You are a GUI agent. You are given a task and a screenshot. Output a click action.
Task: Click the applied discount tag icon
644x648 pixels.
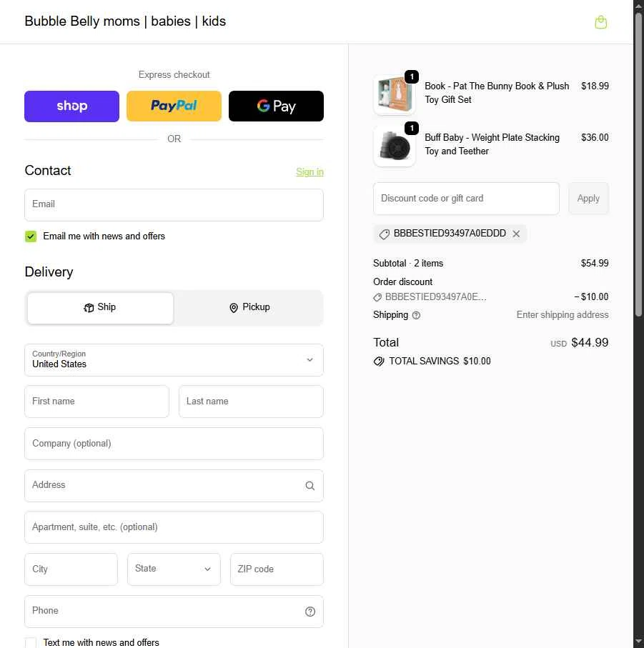[384, 234]
